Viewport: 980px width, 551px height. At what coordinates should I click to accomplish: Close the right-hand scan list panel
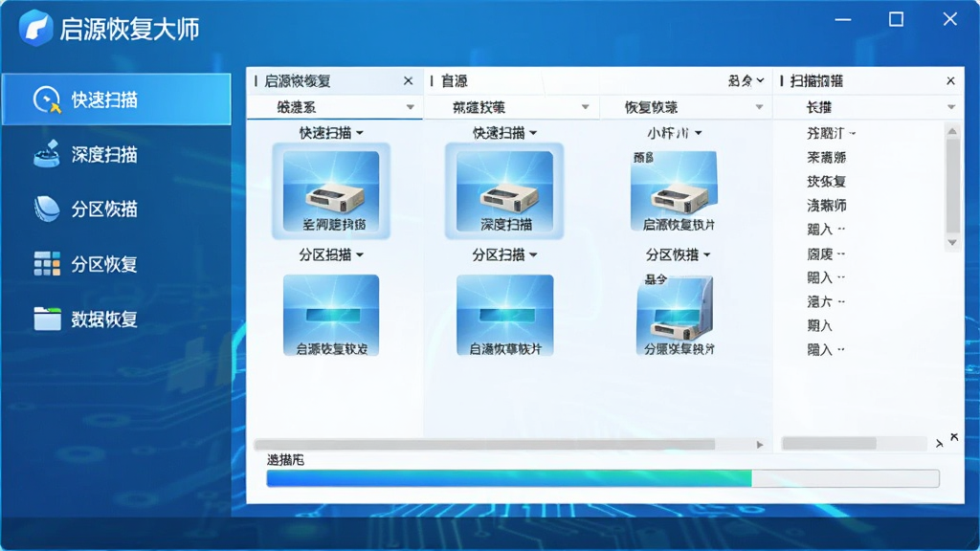point(950,80)
